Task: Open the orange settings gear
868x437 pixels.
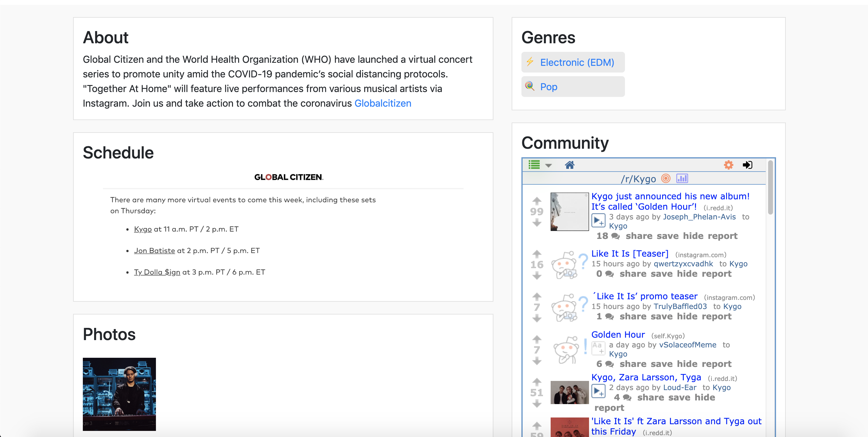Action: [x=729, y=165]
